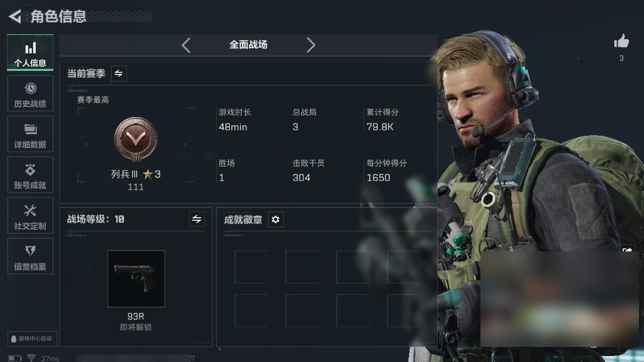The width and height of the screenshot is (644, 362).
Task: Toggle swap icon beside 战场等级
Action: click(197, 219)
